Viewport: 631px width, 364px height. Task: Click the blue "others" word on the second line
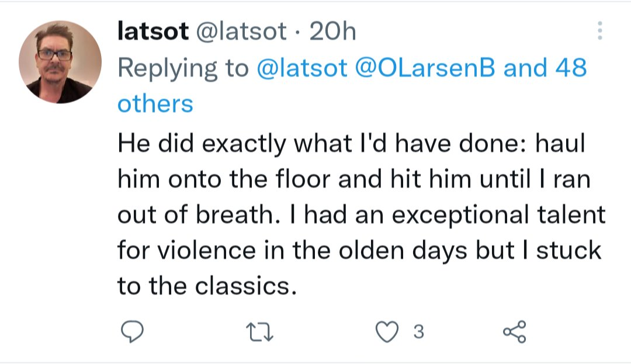tap(155, 104)
